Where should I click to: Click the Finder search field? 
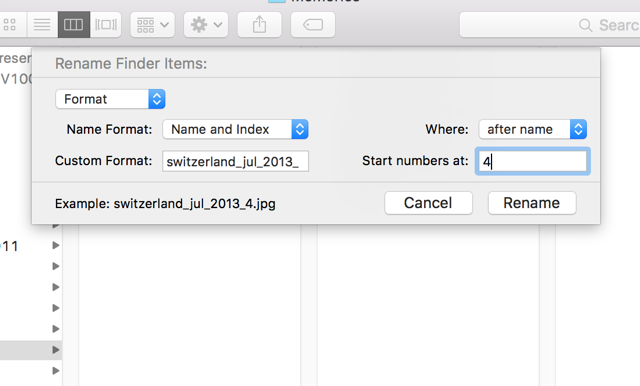(549, 25)
